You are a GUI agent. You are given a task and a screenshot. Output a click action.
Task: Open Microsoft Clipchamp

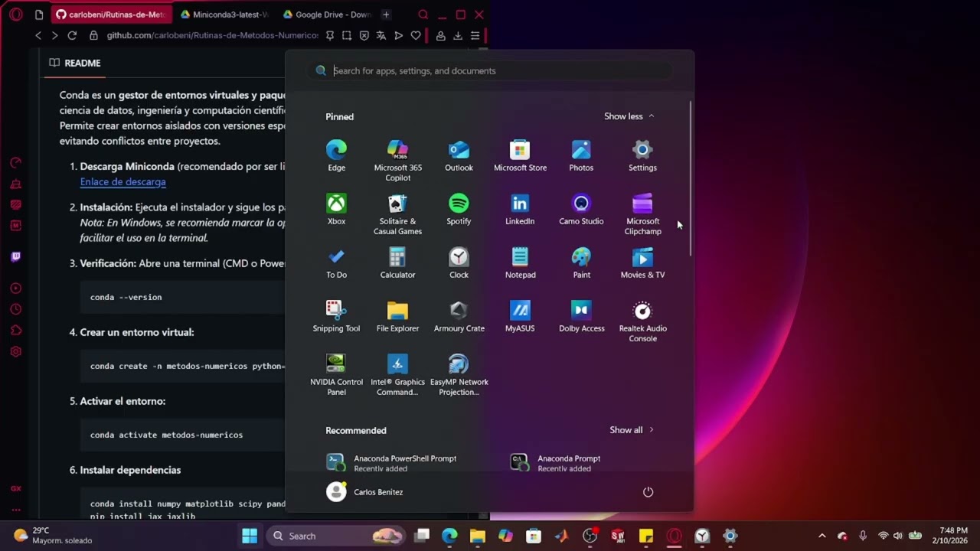642,214
